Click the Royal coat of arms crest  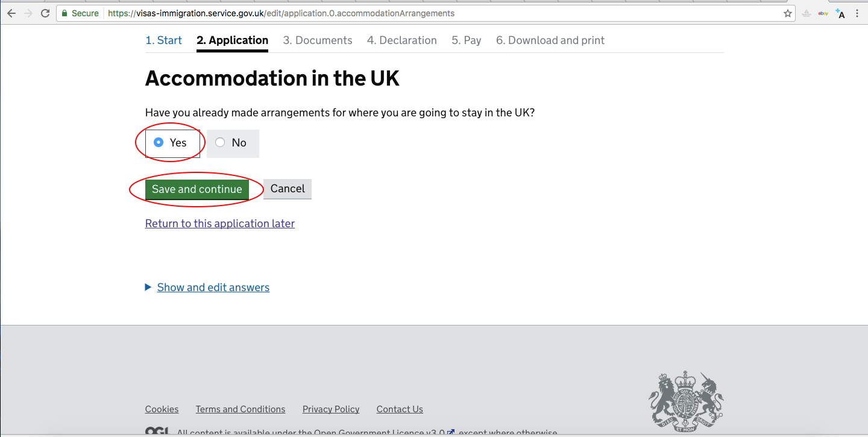pyautogui.click(x=687, y=399)
